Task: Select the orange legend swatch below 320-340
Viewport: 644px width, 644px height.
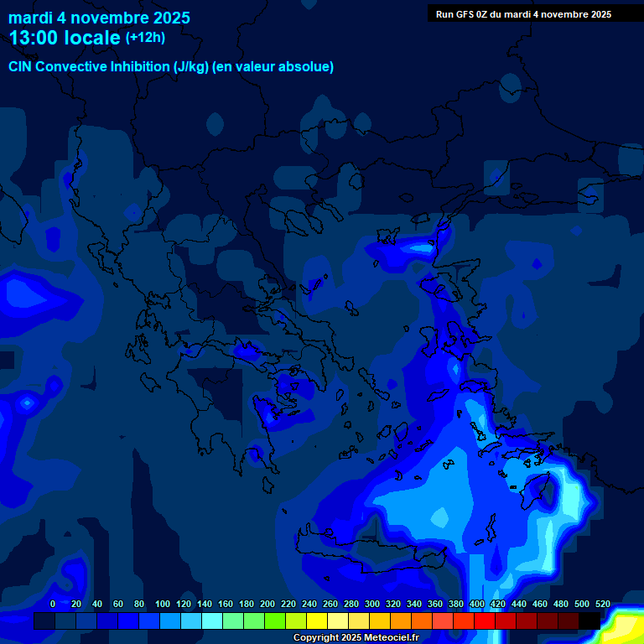Action: tap(401, 621)
